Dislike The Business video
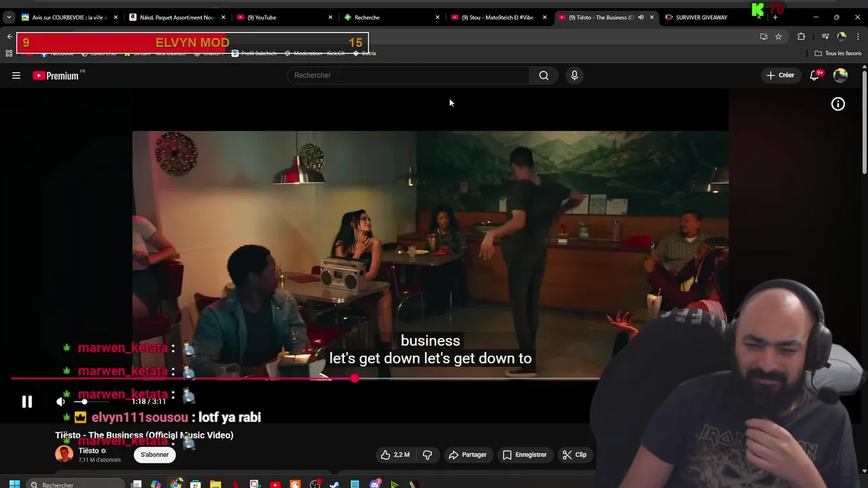Viewport: 868px width, 488px height. pyautogui.click(x=427, y=455)
